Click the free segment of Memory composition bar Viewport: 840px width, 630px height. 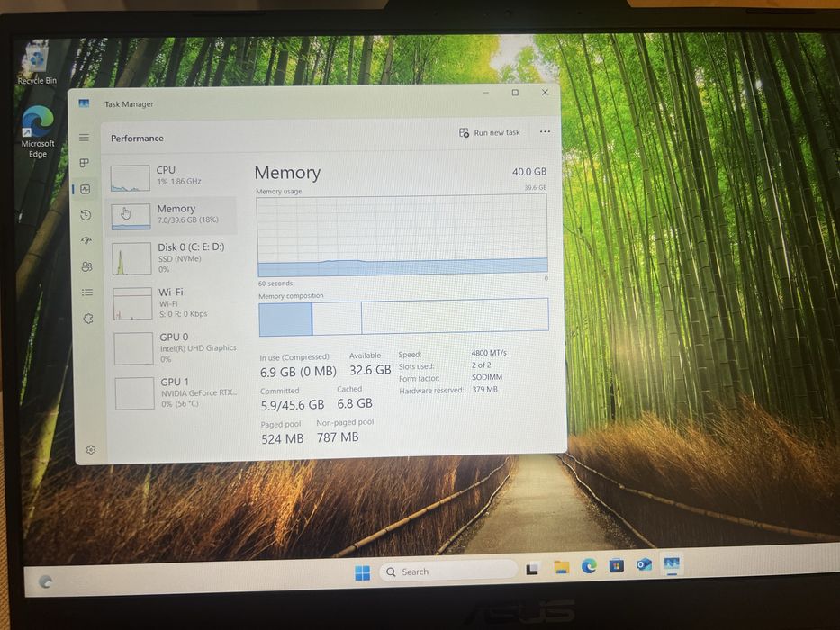[x=455, y=316]
